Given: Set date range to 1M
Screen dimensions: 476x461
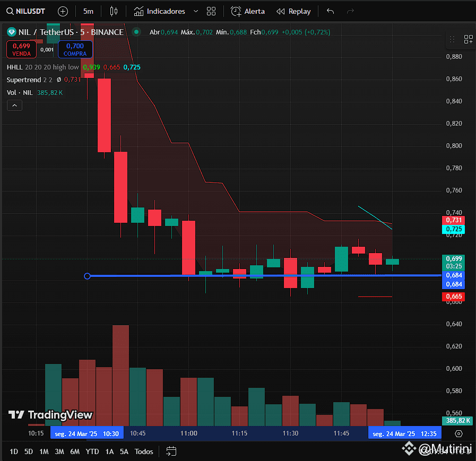Looking at the screenshot, I should [44, 451].
